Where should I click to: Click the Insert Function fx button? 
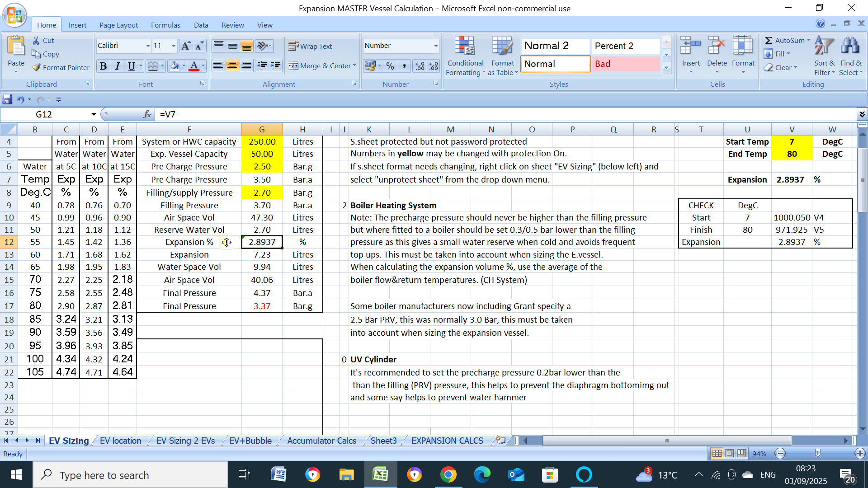click(x=147, y=114)
